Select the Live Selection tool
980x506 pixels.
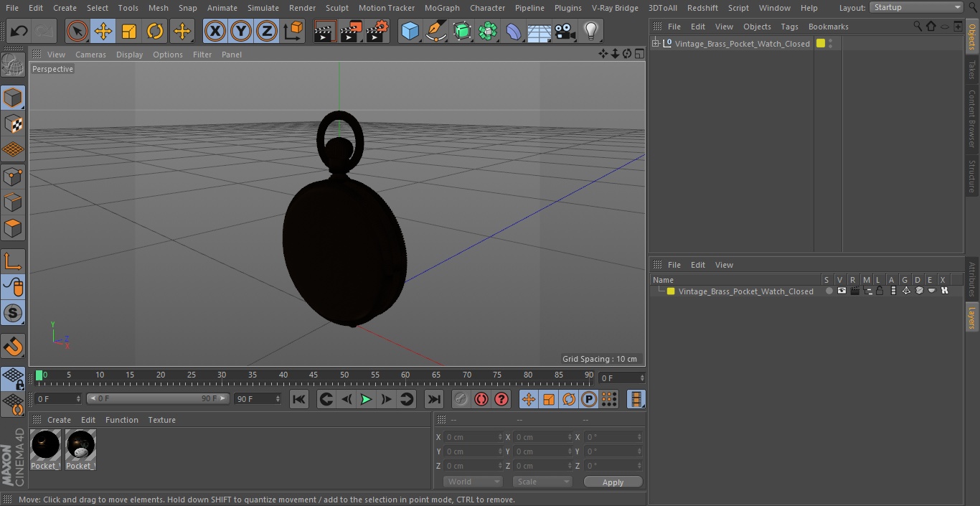(x=77, y=31)
